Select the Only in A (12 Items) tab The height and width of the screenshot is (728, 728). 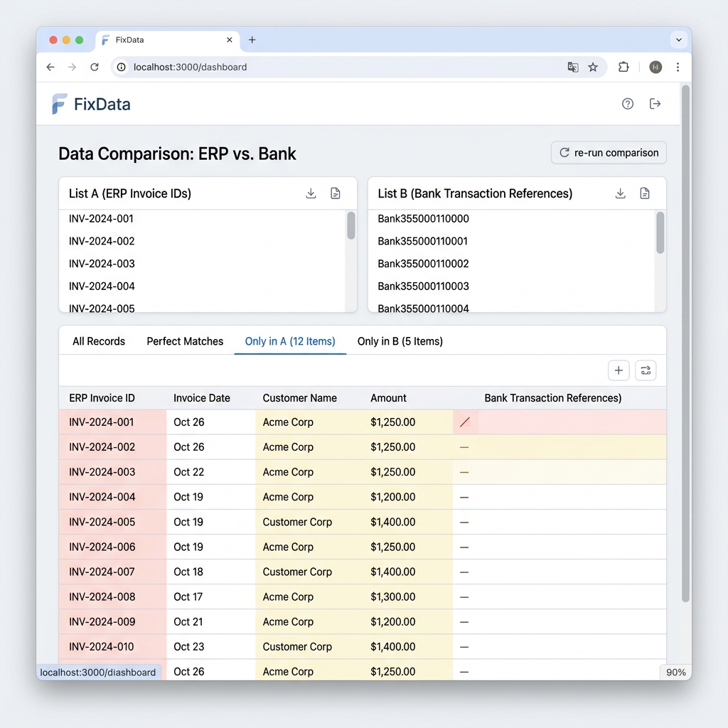tap(290, 341)
